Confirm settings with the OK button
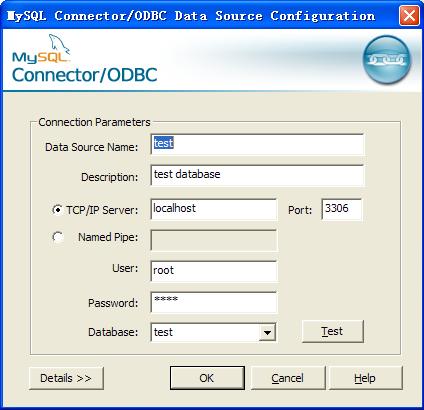The width and height of the screenshot is (424, 410). pos(207,378)
